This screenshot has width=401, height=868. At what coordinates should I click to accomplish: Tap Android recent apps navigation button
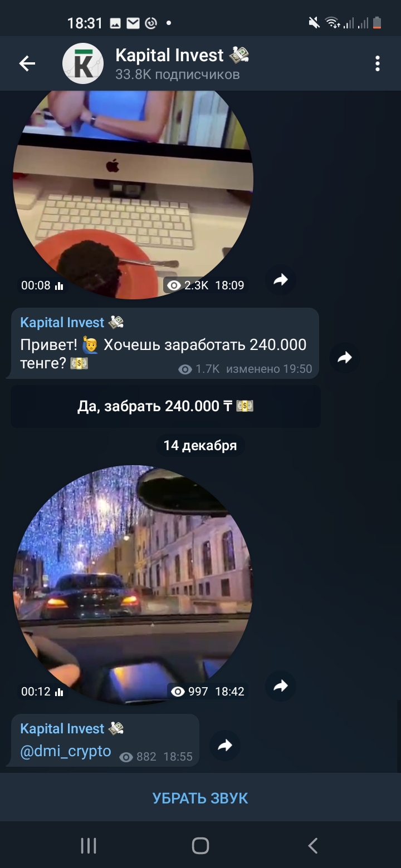88,846
